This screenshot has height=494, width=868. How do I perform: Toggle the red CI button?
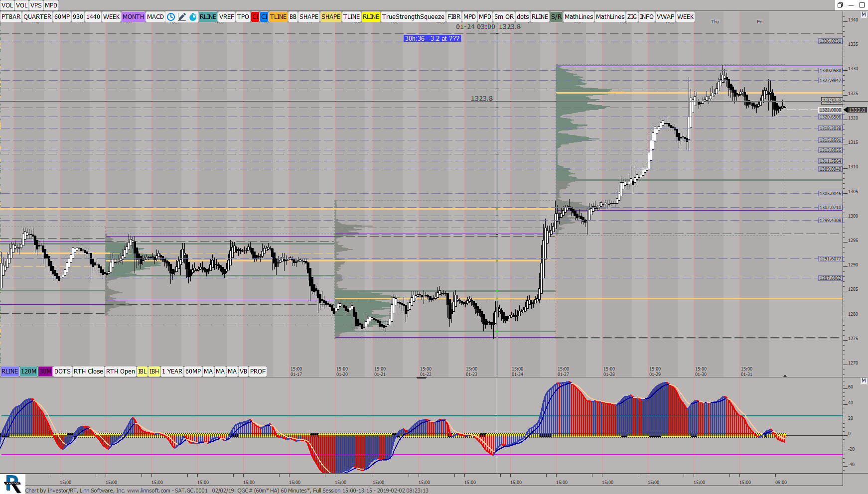255,17
